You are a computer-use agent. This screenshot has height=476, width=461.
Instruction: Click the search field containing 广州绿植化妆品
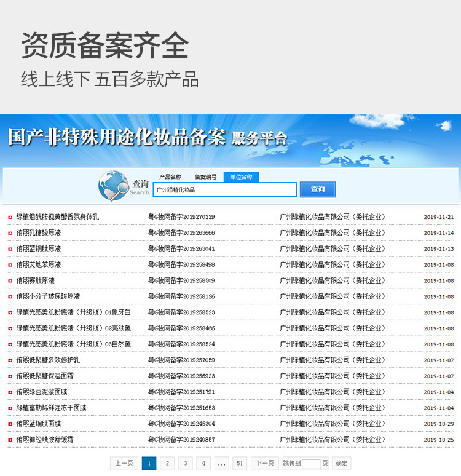(x=225, y=190)
